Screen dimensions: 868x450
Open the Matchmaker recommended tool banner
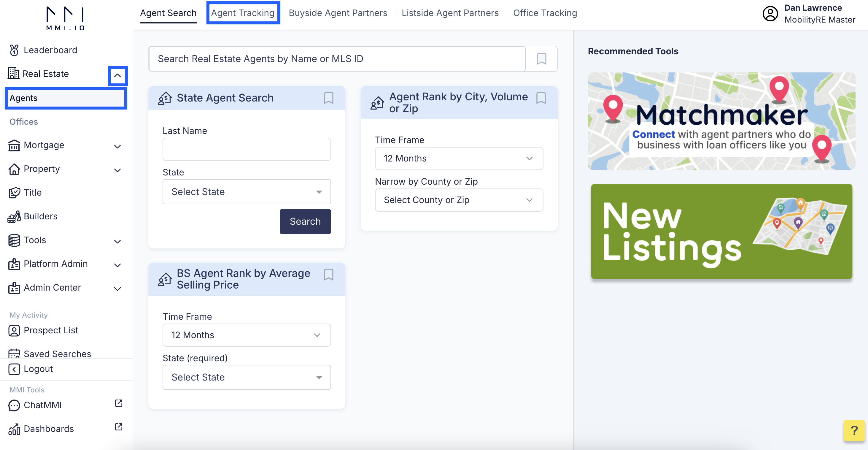[721, 121]
